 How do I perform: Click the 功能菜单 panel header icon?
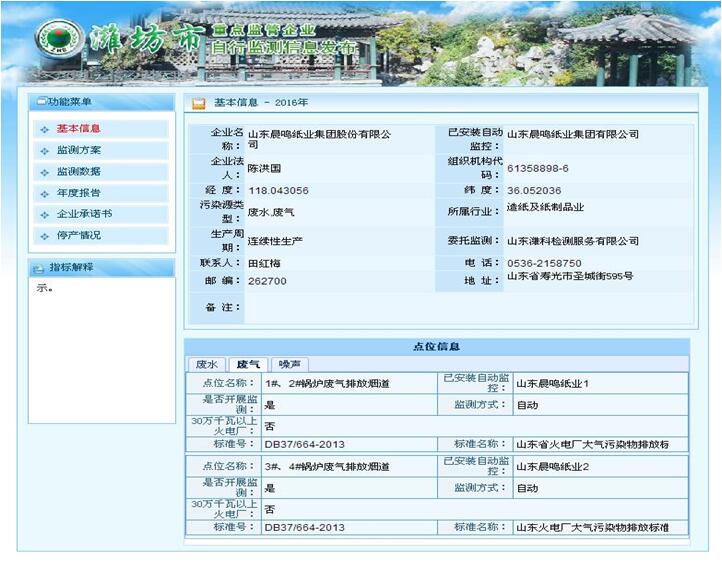point(40,102)
